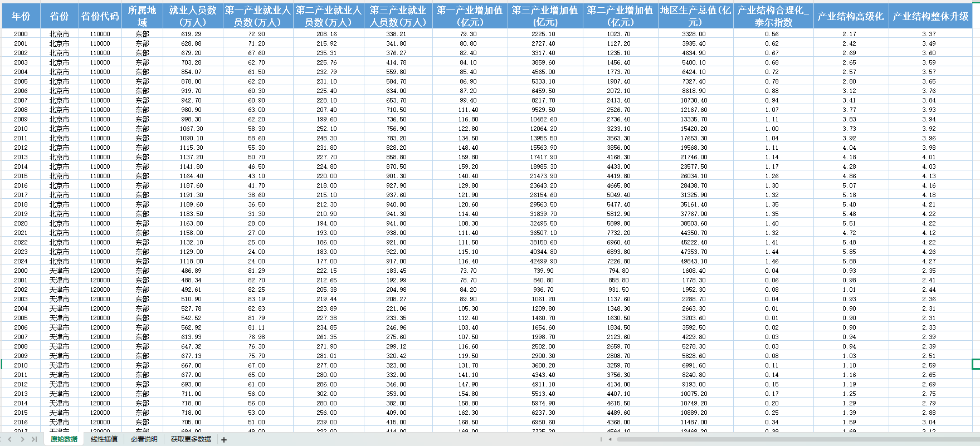Select the 产业结构高级化 header cell
This screenshot has width=980, height=446.
click(851, 16)
